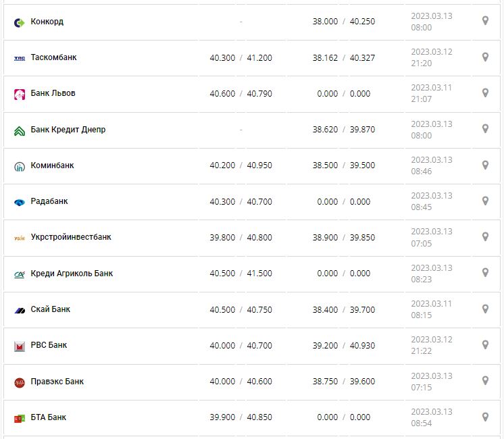Click the map pin icon for Конкорд
Image resolution: width=504 pixels, height=439 pixels.
pyautogui.click(x=485, y=21)
